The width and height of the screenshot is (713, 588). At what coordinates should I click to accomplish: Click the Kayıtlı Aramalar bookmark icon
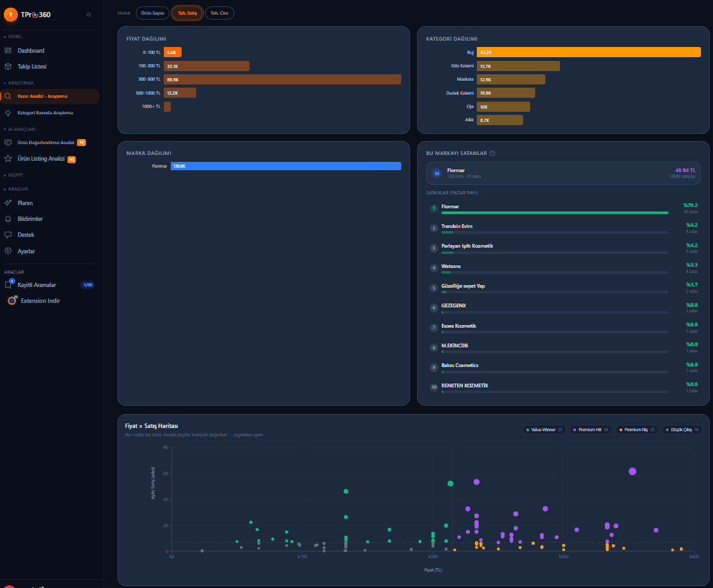point(8,284)
